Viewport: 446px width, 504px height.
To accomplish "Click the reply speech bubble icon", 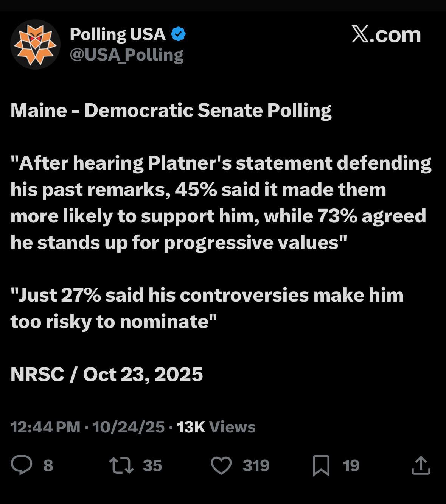I will (x=22, y=465).
